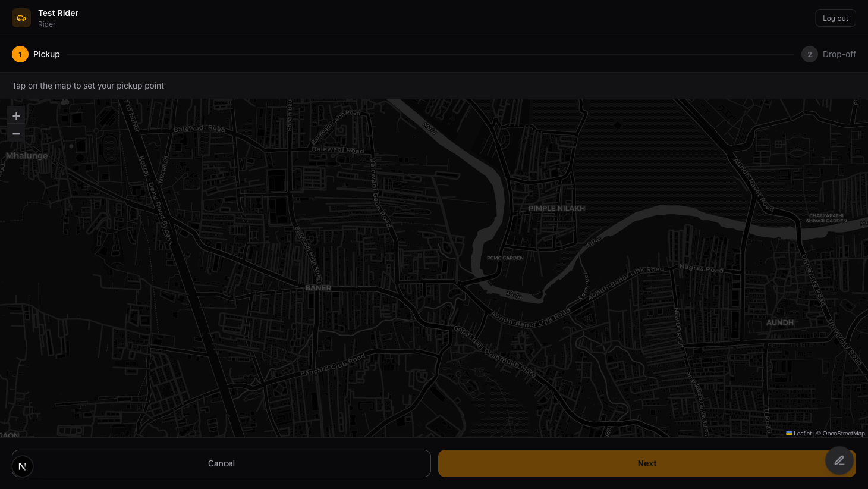The image size is (868, 489).
Task: Zoom out on the map
Action: point(17,134)
